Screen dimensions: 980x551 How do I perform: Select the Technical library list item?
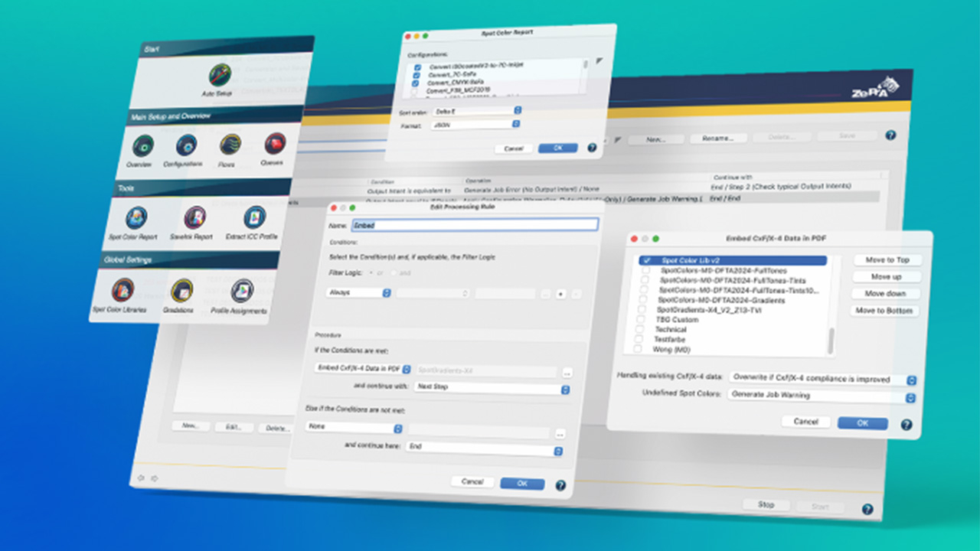click(x=671, y=329)
